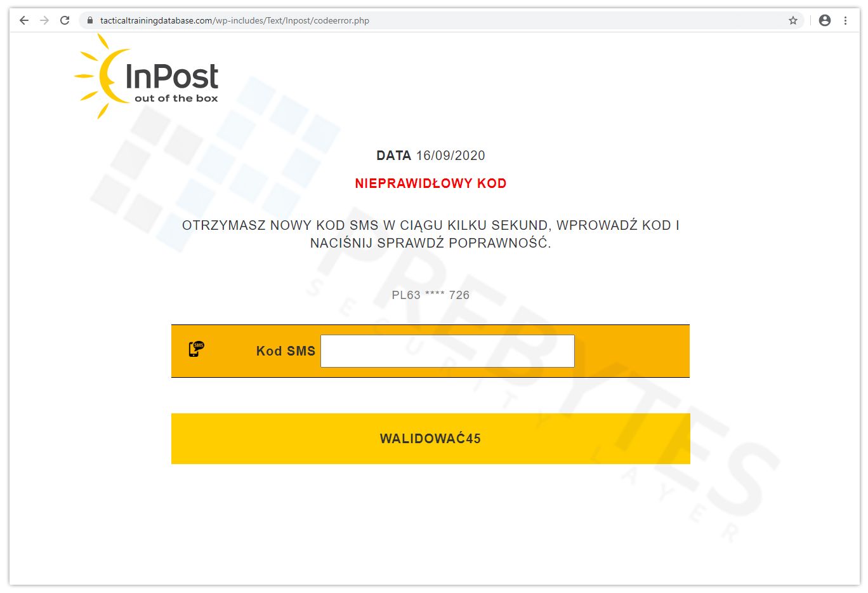Click the OTRZYMASZ NOWY KOD SMS instruction
868x593 pixels.
(431, 225)
